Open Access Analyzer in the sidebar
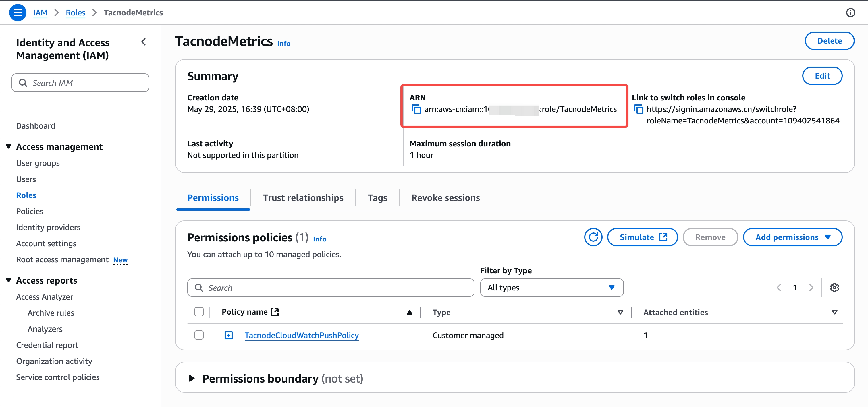Image resolution: width=868 pixels, height=407 pixels. point(45,296)
